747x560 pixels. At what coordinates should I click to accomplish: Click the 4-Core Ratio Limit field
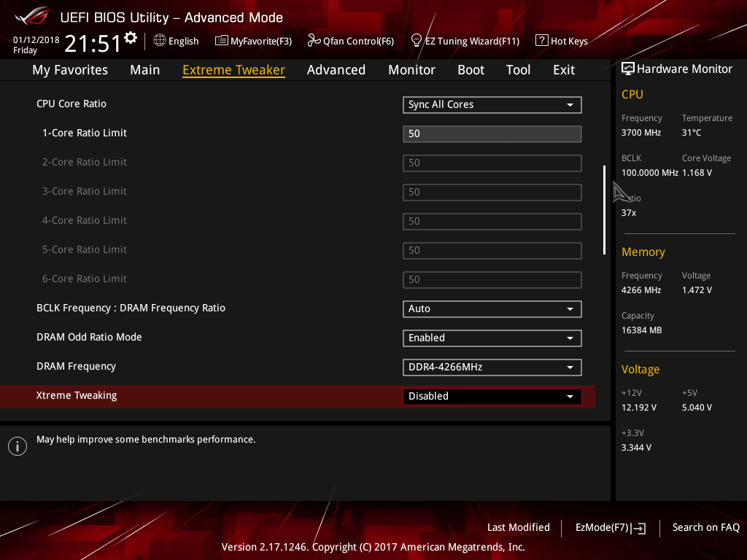pos(492,222)
